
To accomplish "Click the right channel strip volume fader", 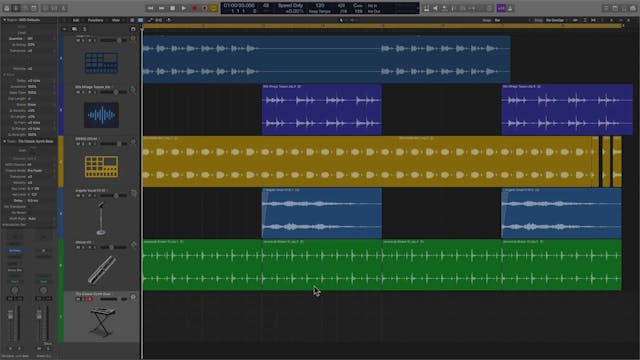I will 39,315.
